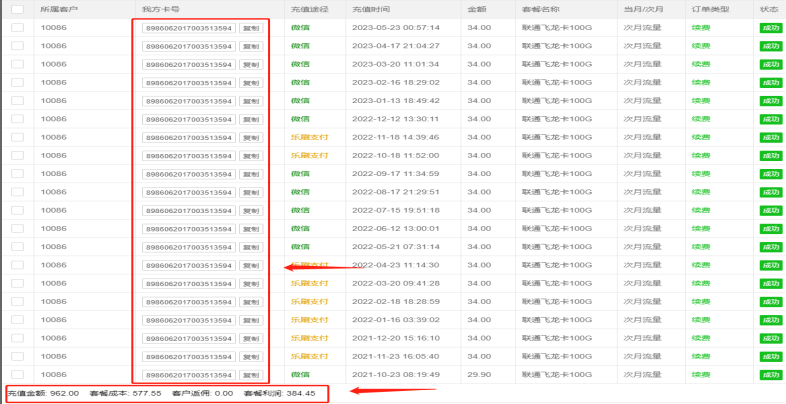786x404 pixels.
Task: Use 复制 button in 2022-09-17 11:34:59 row
Action: (x=251, y=174)
